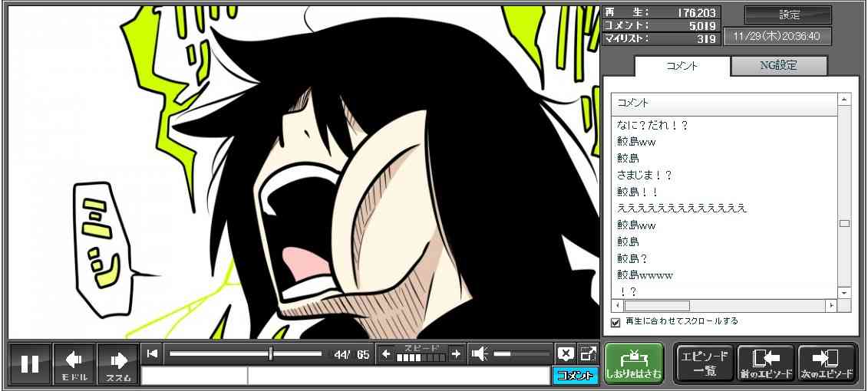
Task: Click the モドル back arrow button
Action: [x=74, y=363]
